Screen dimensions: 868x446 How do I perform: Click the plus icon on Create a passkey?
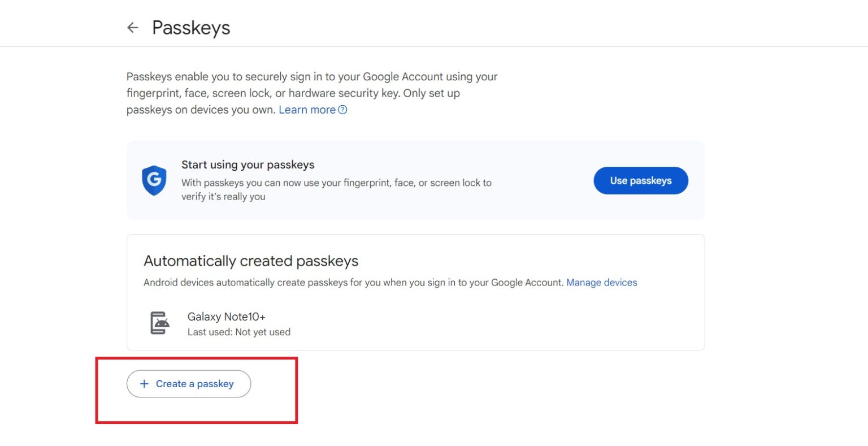point(145,383)
